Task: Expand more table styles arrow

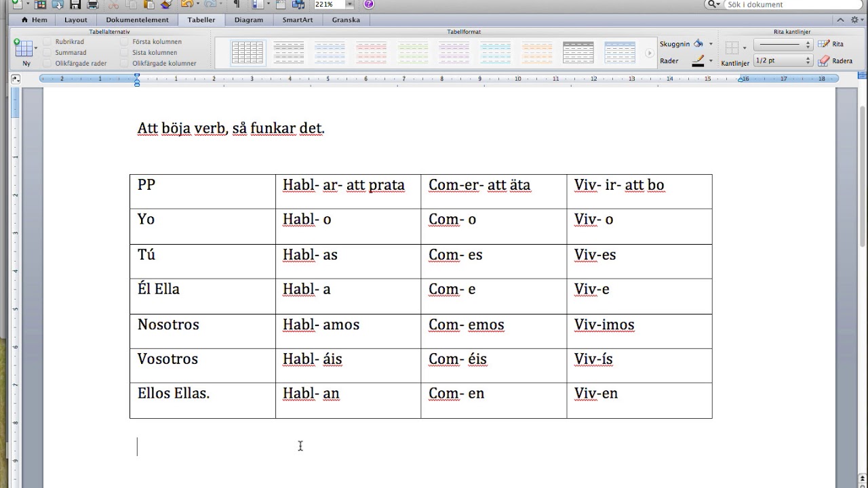Action: click(x=649, y=53)
